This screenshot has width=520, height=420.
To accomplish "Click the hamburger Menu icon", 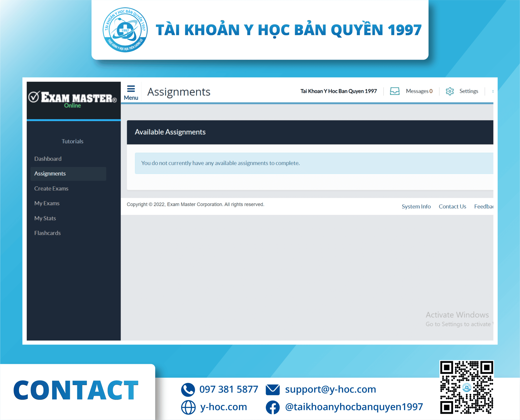I will [x=131, y=89].
